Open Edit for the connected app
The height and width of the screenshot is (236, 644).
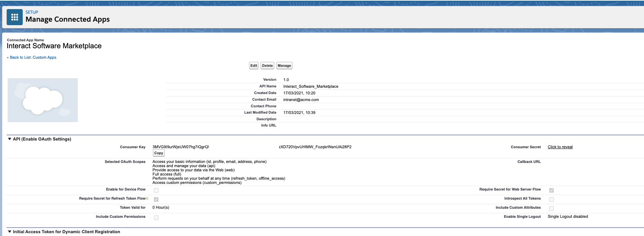tap(254, 66)
